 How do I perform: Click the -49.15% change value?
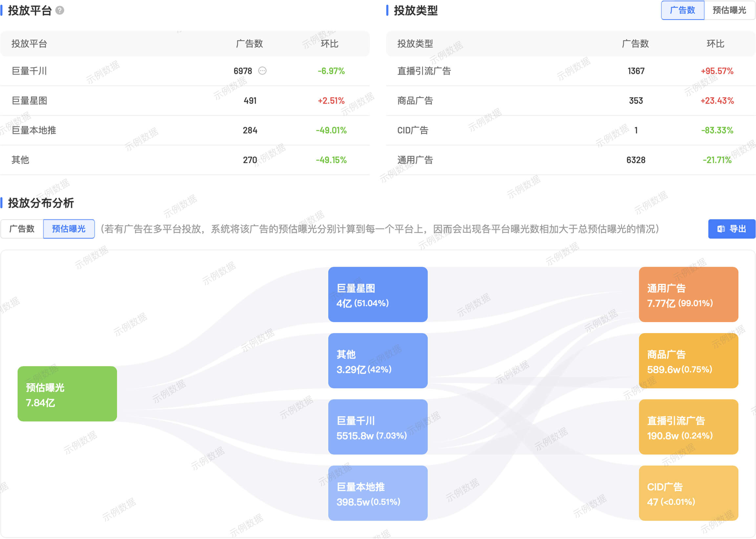(331, 160)
